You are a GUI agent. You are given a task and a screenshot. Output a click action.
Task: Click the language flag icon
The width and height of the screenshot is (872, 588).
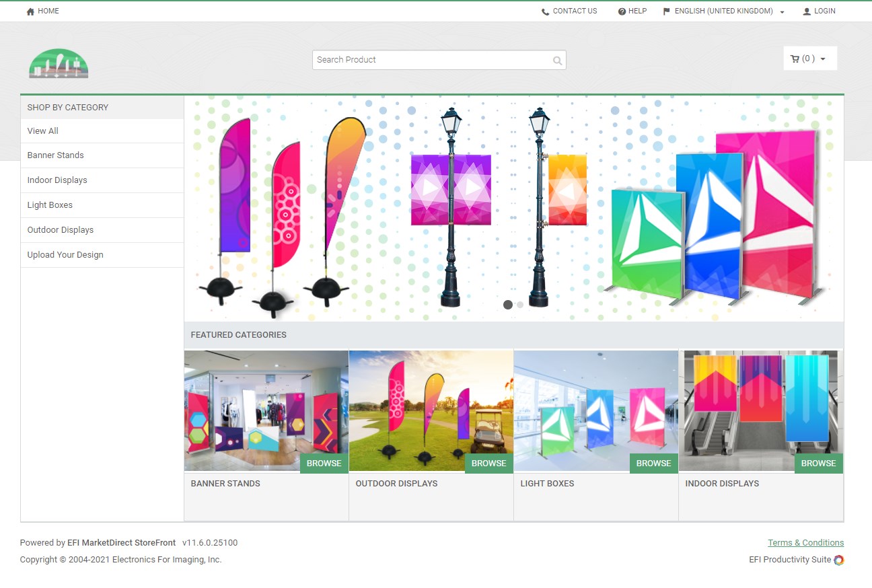click(667, 11)
